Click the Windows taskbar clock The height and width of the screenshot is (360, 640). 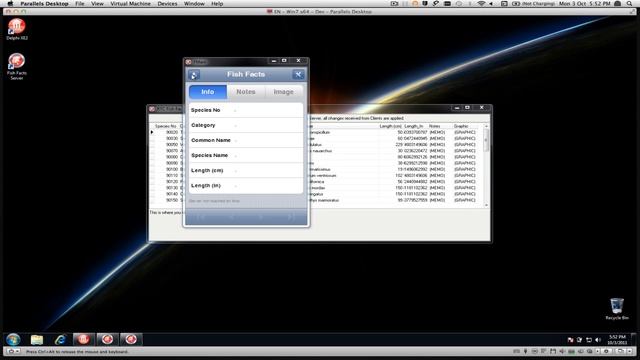(x=617, y=340)
